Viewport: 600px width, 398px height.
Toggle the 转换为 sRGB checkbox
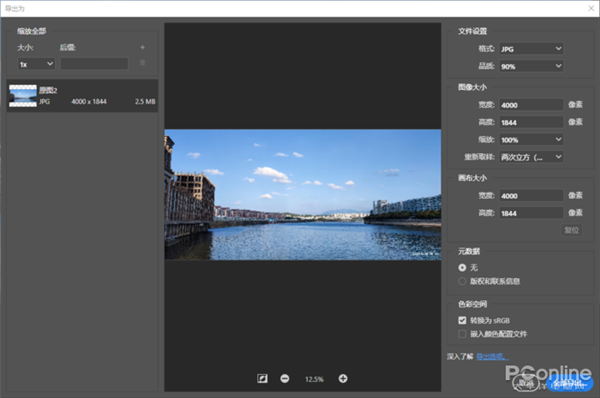tap(462, 320)
